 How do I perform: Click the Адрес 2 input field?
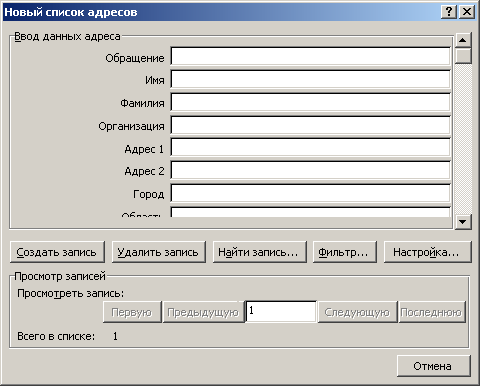click(310, 171)
